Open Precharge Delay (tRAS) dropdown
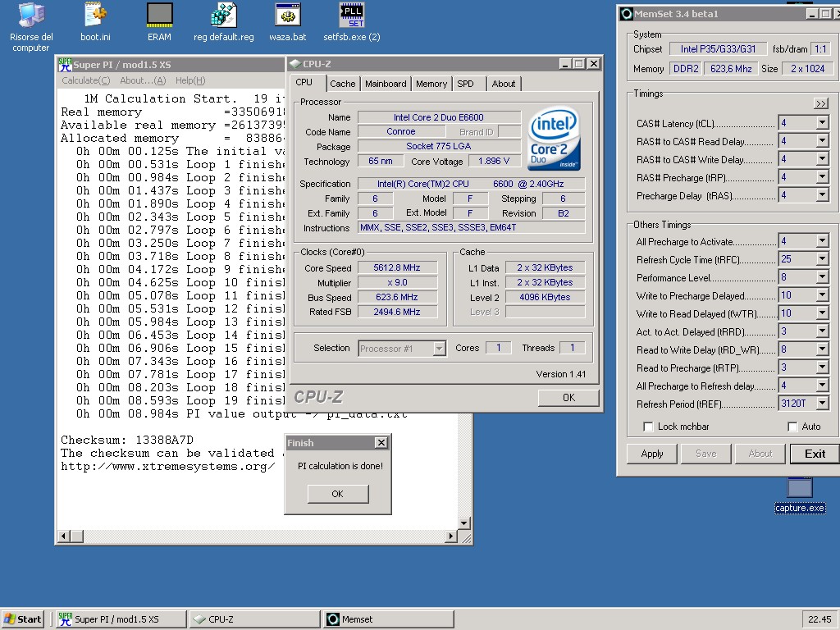Viewport: 840px width, 630px height. (x=822, y=195)
